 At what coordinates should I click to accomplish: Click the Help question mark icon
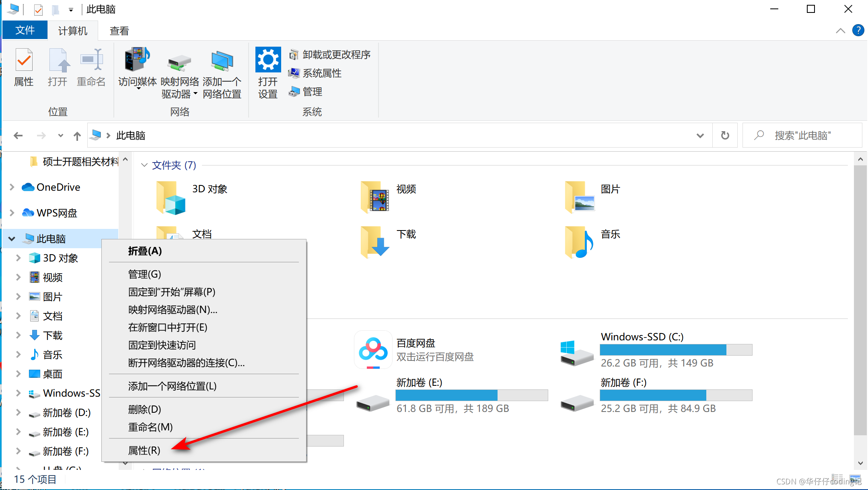pyautogui.click(x=858, y=31)
